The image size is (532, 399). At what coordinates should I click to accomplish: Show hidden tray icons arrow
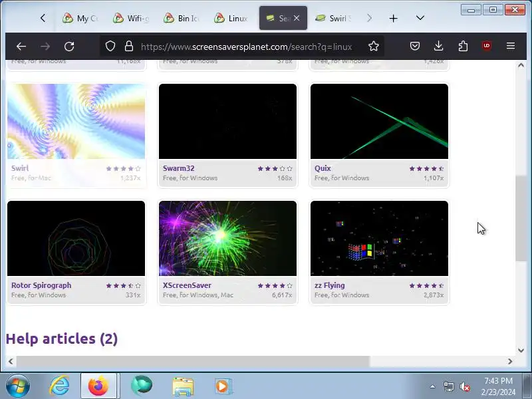point(432,386)
